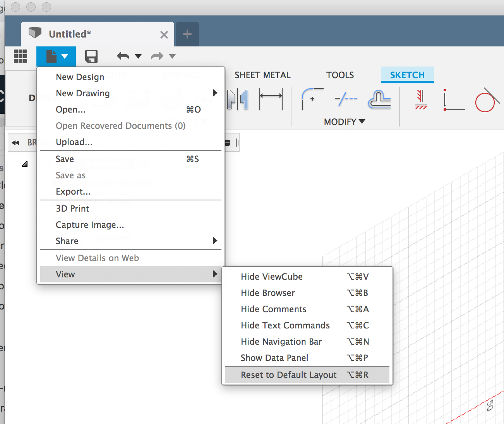The height and width of the screenshot is (424, 504).
Task: Open the Redo history dropdown arrow
Action: pyautogui.click(x=173, y=56)
